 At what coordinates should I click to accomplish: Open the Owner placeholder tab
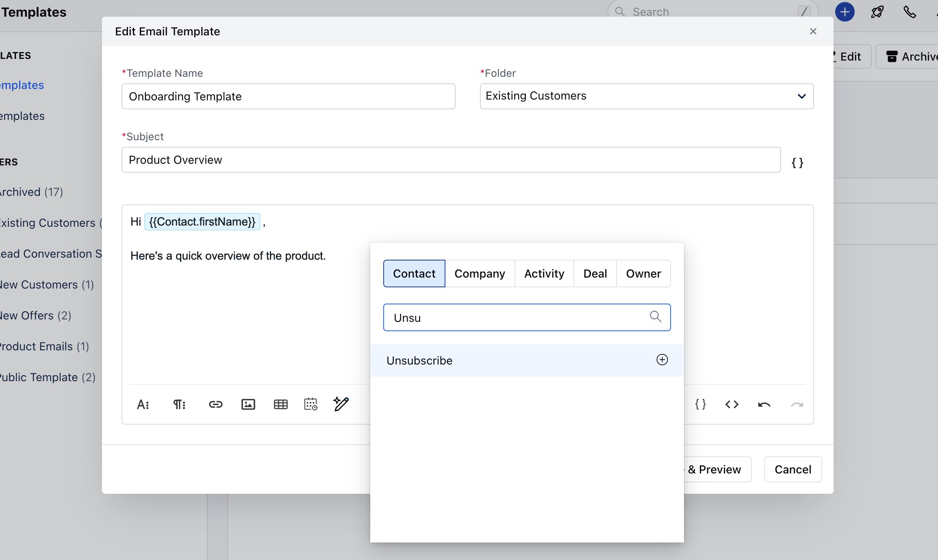(x=643, y=273)
